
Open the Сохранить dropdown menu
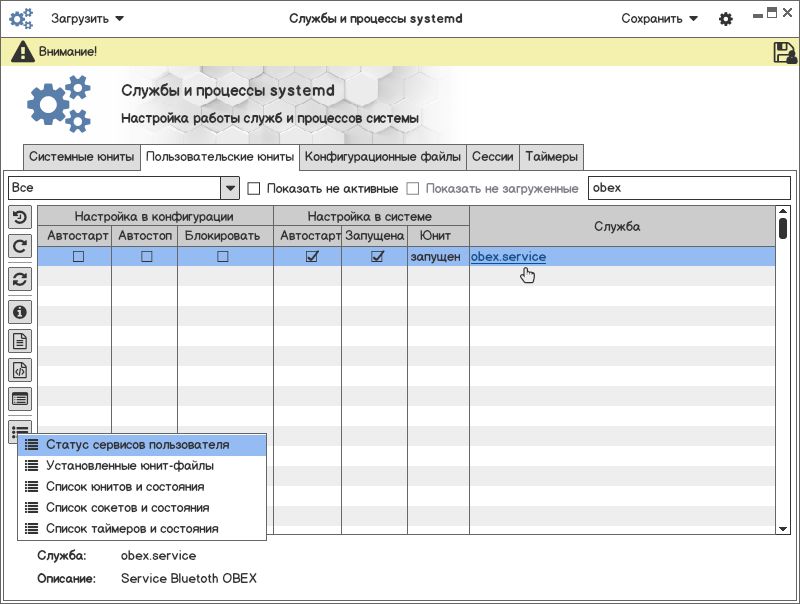(659, 19)
